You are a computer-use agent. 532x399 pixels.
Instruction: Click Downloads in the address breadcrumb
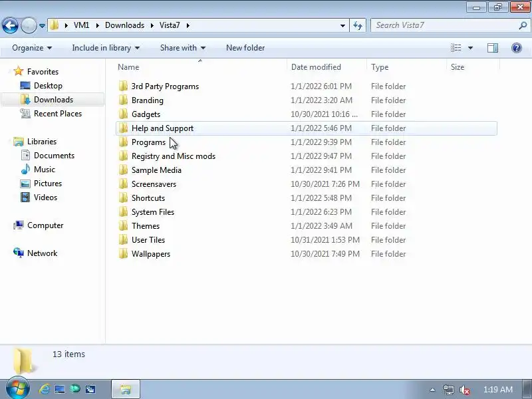(124, 25)
